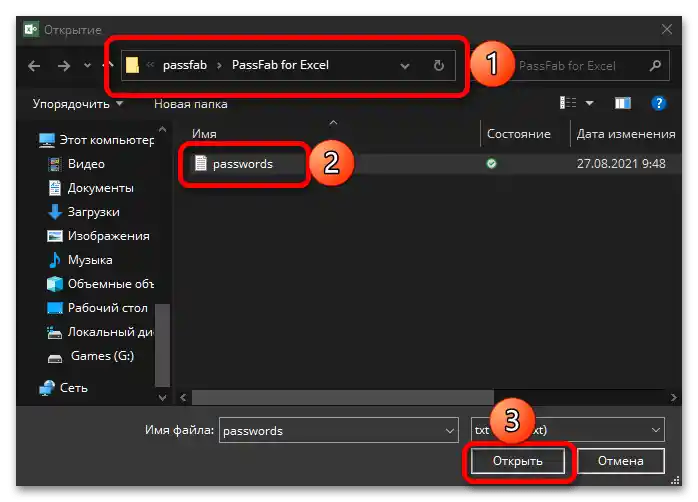Open the recent locations dropdown arrow
This screenshot has width=698, height=502.
coord(87,65)
